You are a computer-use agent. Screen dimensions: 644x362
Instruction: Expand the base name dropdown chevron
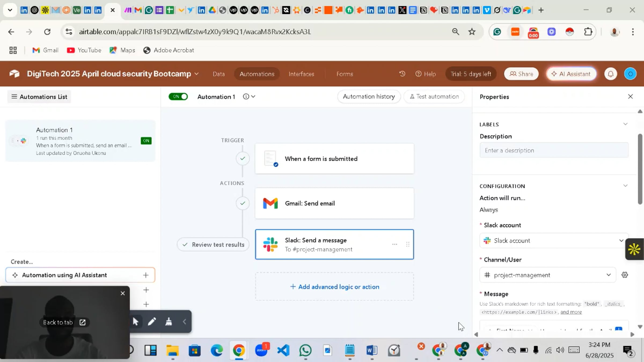[197, 74]
